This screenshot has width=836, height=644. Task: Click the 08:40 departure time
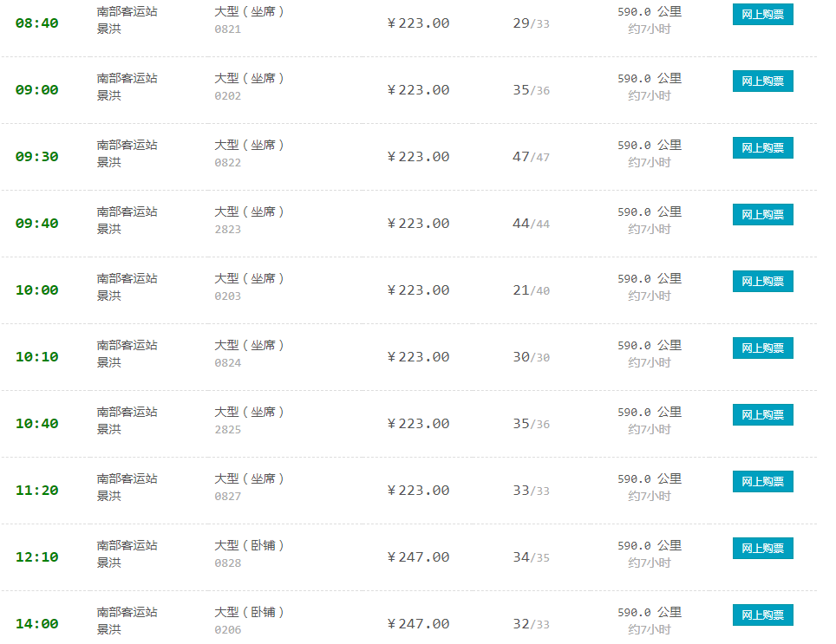coord(37,23)
